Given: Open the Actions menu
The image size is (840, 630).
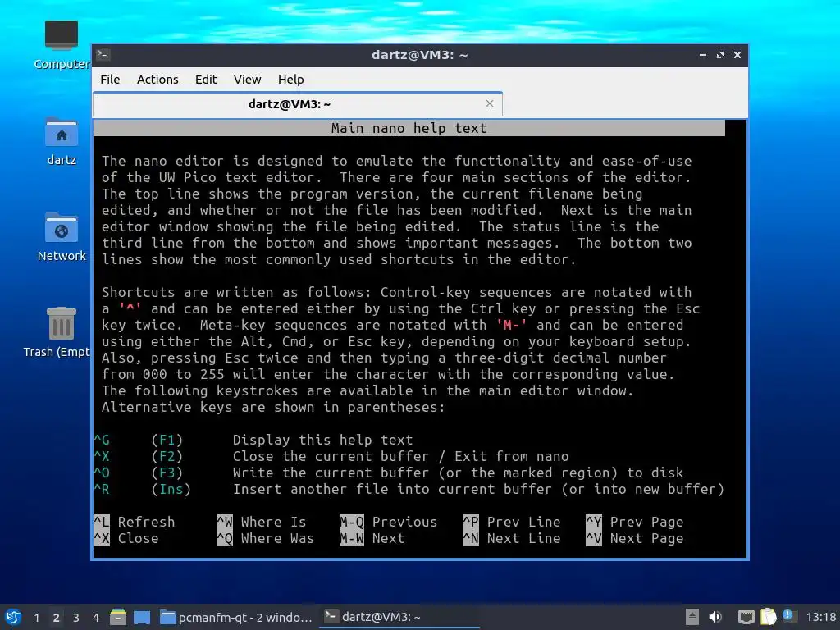Looking at the screenshot, I should coord(157,80).
